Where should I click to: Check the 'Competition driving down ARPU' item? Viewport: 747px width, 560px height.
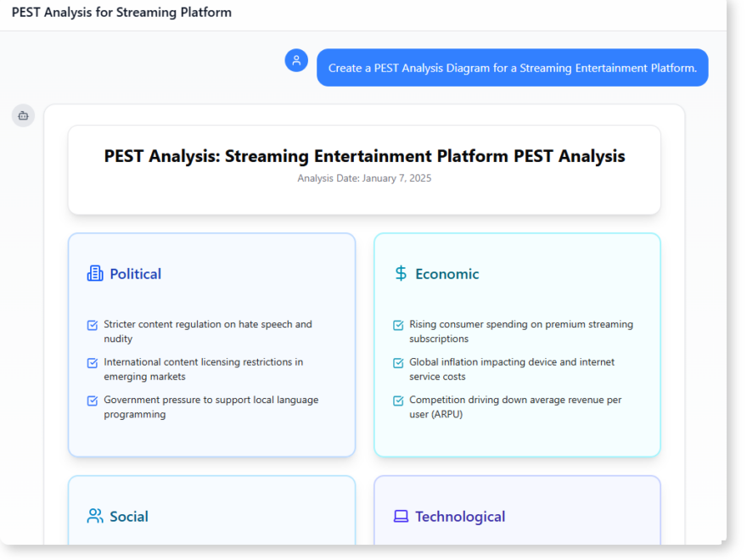397,400
